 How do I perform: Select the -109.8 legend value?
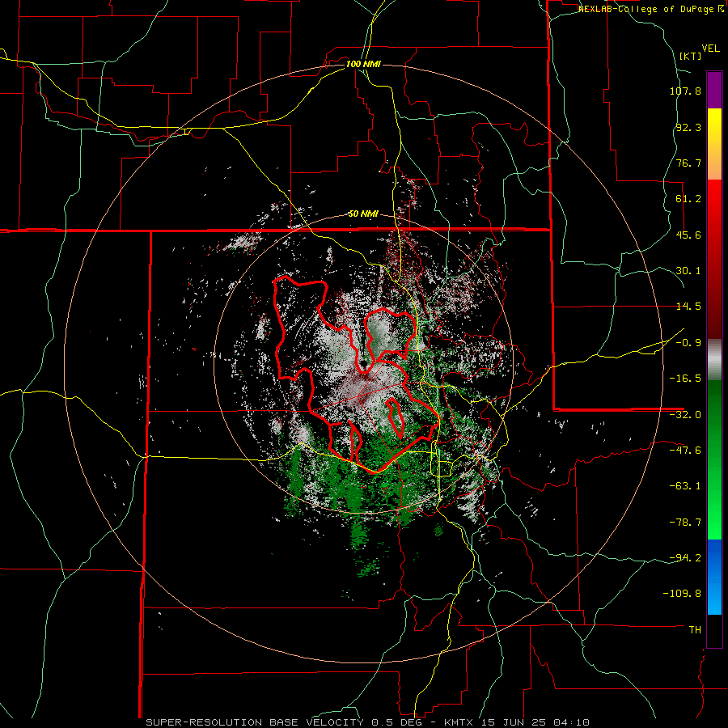click(682, 594)
